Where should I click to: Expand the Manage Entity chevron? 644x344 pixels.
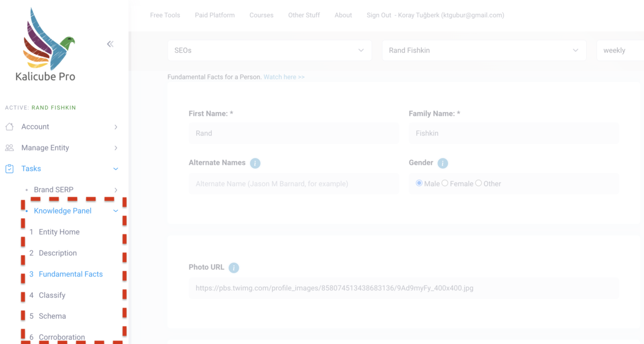(116, 148)
